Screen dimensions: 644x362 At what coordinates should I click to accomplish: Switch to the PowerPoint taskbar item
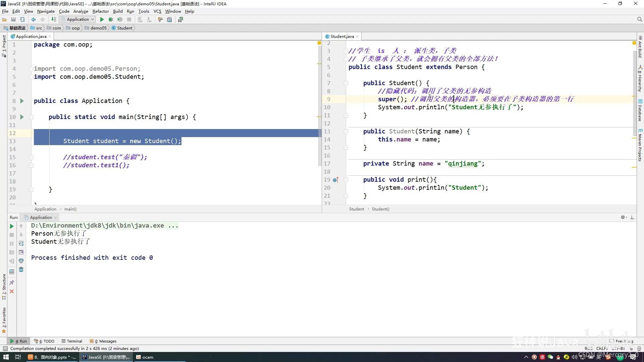tap(52, 357)
